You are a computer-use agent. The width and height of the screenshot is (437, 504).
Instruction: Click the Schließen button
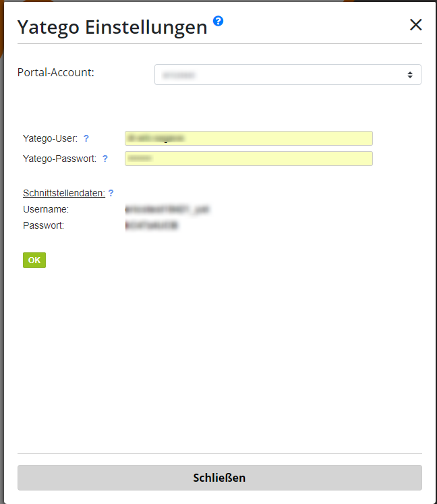[x=219, y=478]
